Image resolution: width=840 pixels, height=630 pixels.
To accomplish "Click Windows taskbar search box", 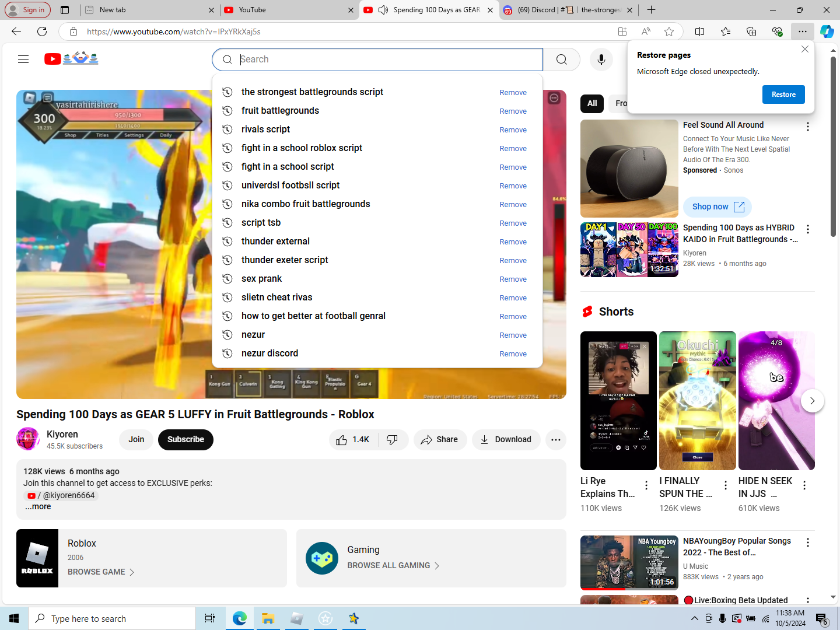I will 112,618.
